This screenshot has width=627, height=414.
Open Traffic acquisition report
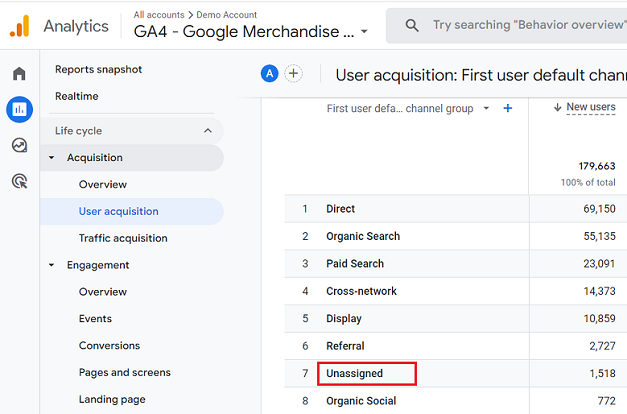[x=123, y=238]
